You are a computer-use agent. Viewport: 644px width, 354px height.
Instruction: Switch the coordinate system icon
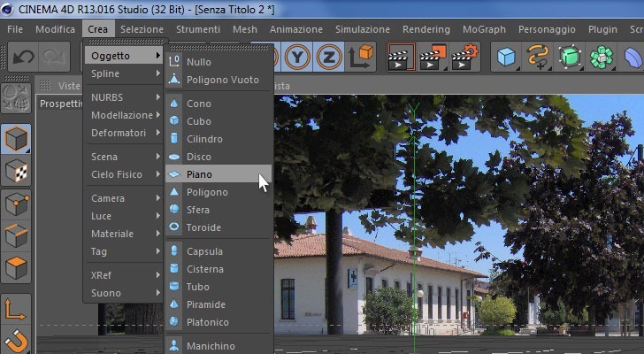361,58
